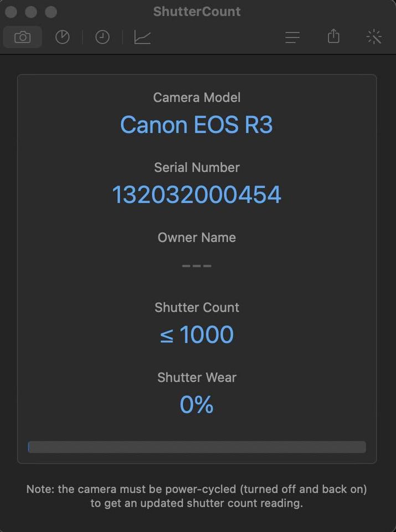Close the ShutterCount window
Screen dimensions: 396x532
10,11
